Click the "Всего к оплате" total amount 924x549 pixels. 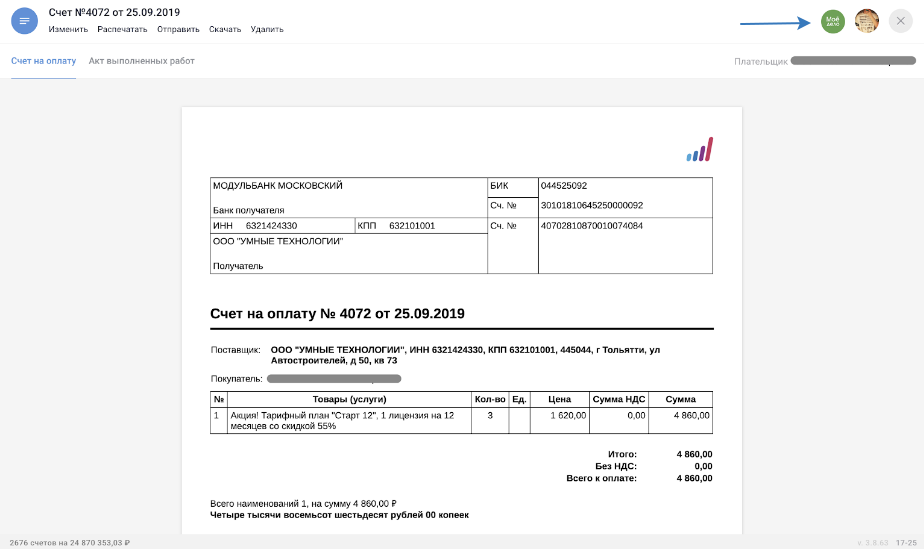[693, 478]
